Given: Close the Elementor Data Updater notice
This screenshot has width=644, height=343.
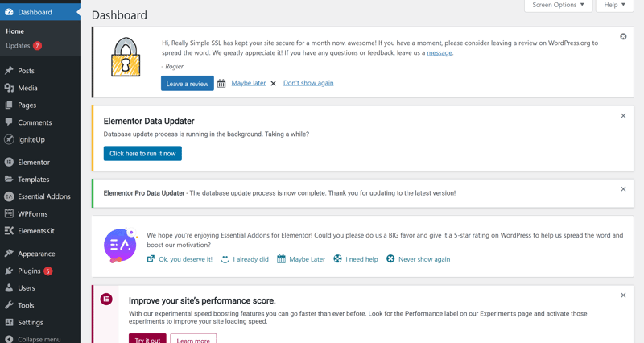Looking at the screenshot, I should [623, 116].
